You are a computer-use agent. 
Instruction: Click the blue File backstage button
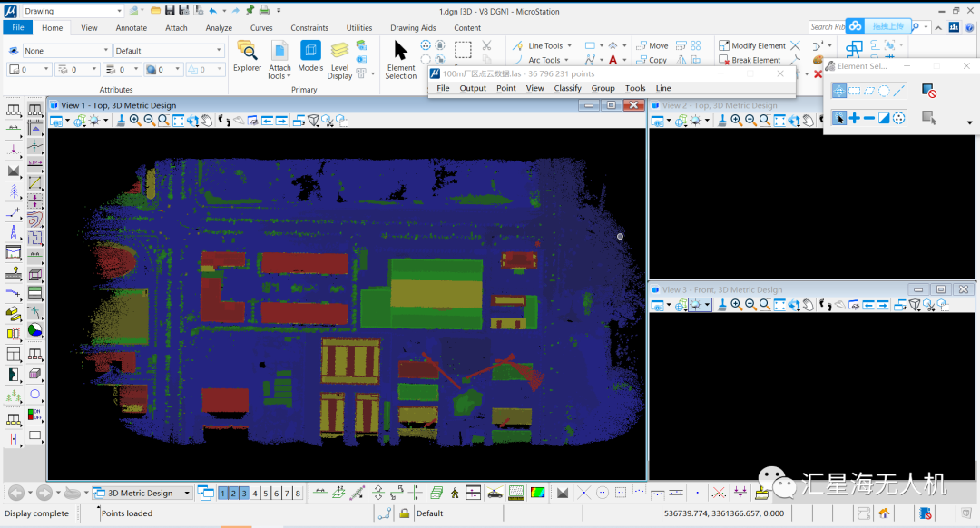point(18,28)
